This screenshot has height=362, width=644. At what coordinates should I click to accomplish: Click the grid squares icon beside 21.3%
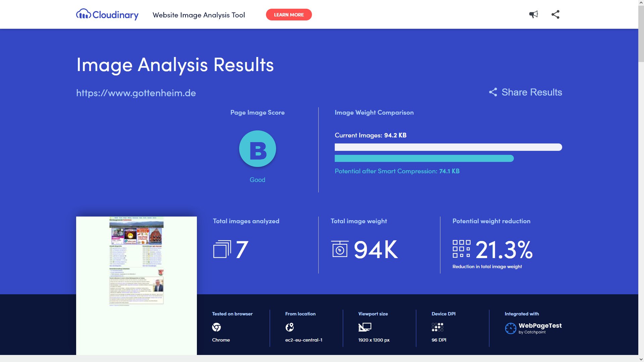pos(461,249)
